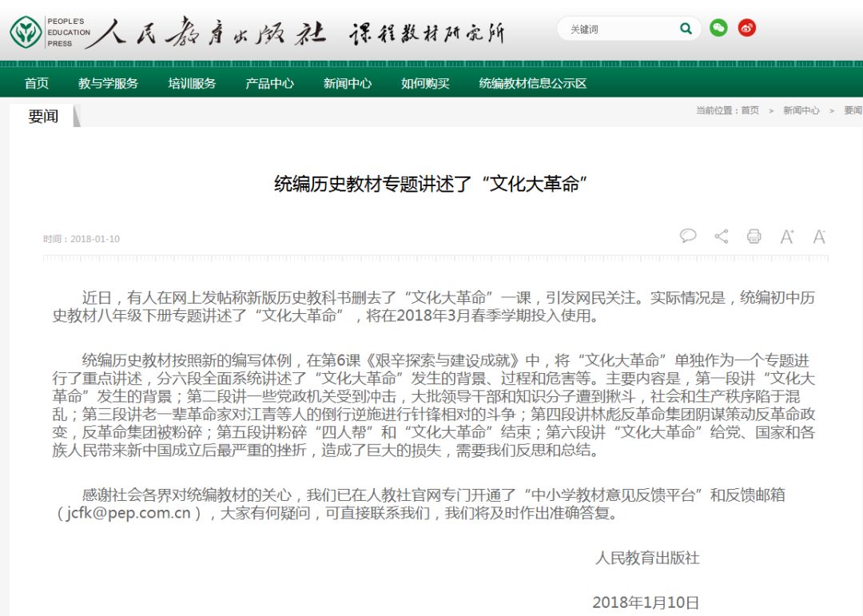Open the 如何购买 menu

425,83
